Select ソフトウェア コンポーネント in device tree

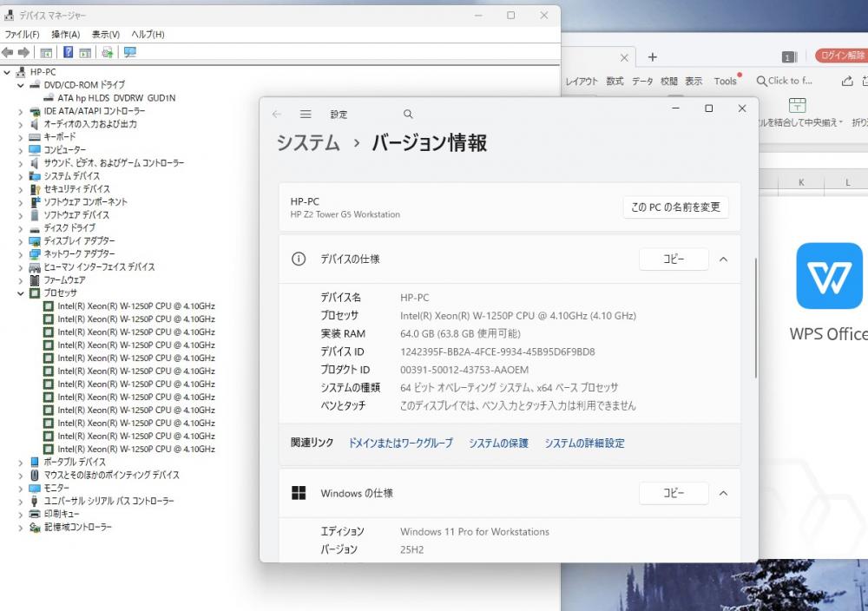click(x=85, y=202)
